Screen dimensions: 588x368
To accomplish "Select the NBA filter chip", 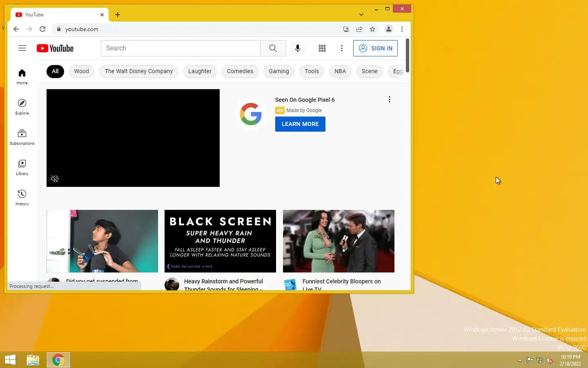I will click(340, 71).
